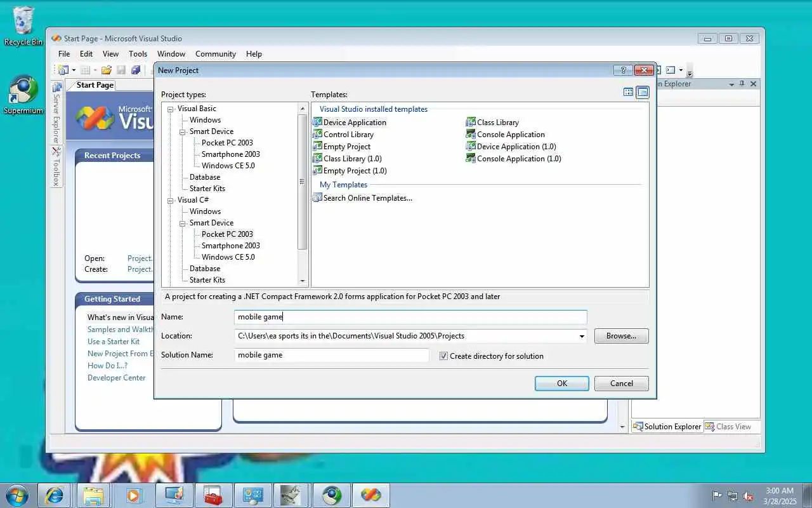Select Windows CE 5.0 under Visual C#
Screen dimensions: 812x508
coord(228,257)
